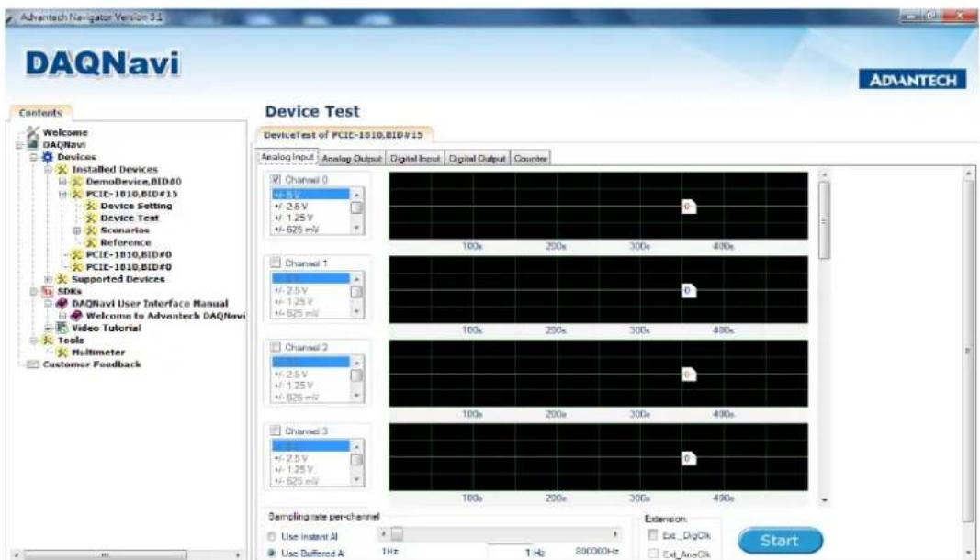The image size is (980, 560).
Task: Open the Device Setting item
Action: [x=136, y=206]
